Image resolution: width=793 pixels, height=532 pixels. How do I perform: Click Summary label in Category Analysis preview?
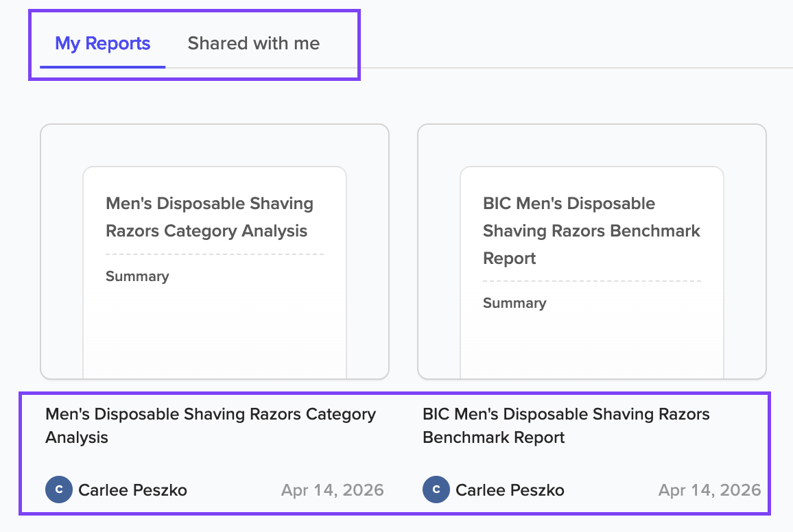(138, 276)
